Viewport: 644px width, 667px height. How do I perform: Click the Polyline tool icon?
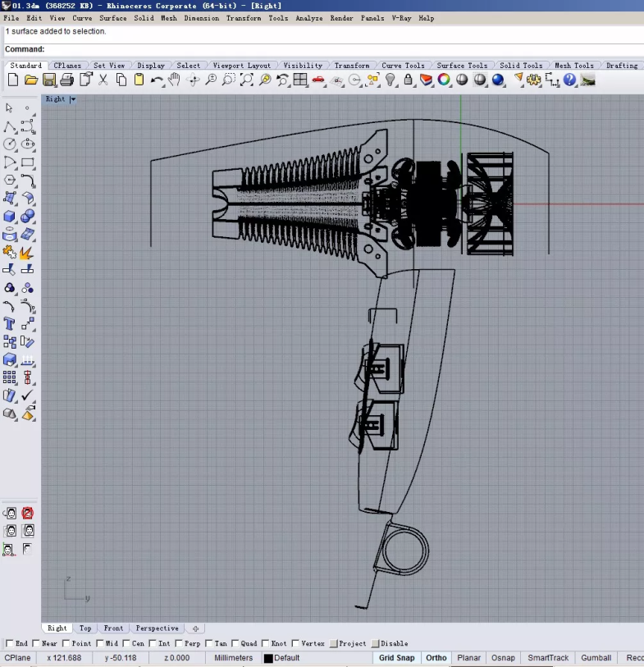[x=10, y=126]
